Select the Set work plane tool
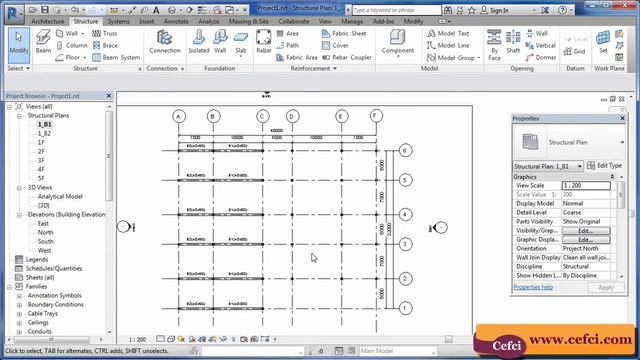Screen dimensions: 640x360 (x=603, y=42)
